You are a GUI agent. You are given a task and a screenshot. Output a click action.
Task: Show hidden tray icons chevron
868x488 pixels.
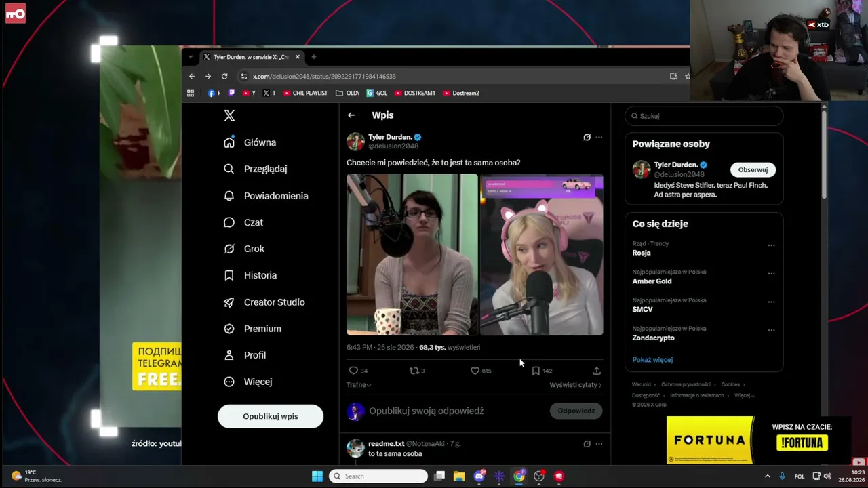click(768, 476)
